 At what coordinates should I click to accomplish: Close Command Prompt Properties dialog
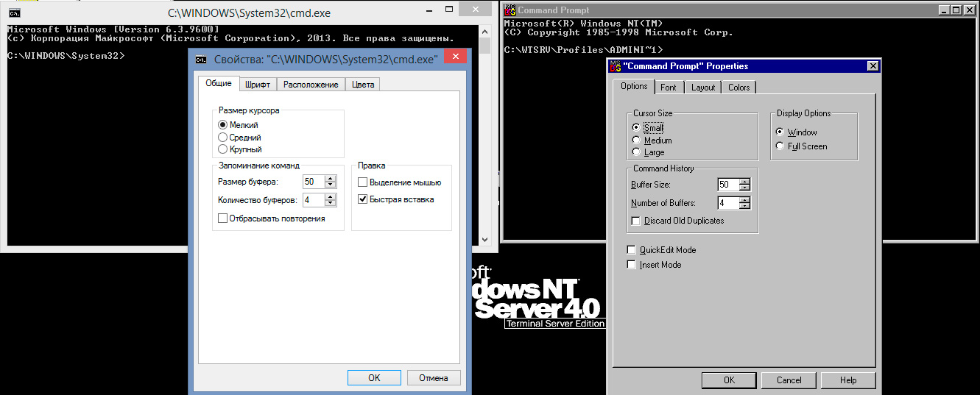point(873,66)
